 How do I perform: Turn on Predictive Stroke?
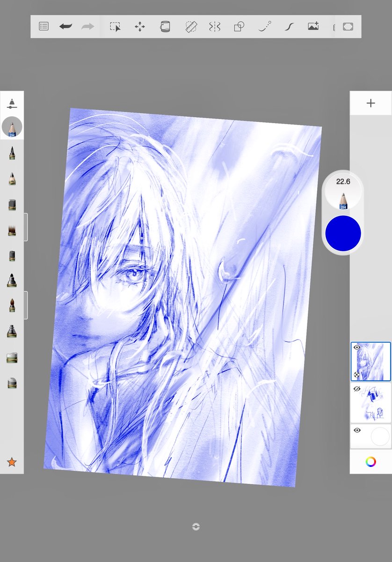point(265,27)
